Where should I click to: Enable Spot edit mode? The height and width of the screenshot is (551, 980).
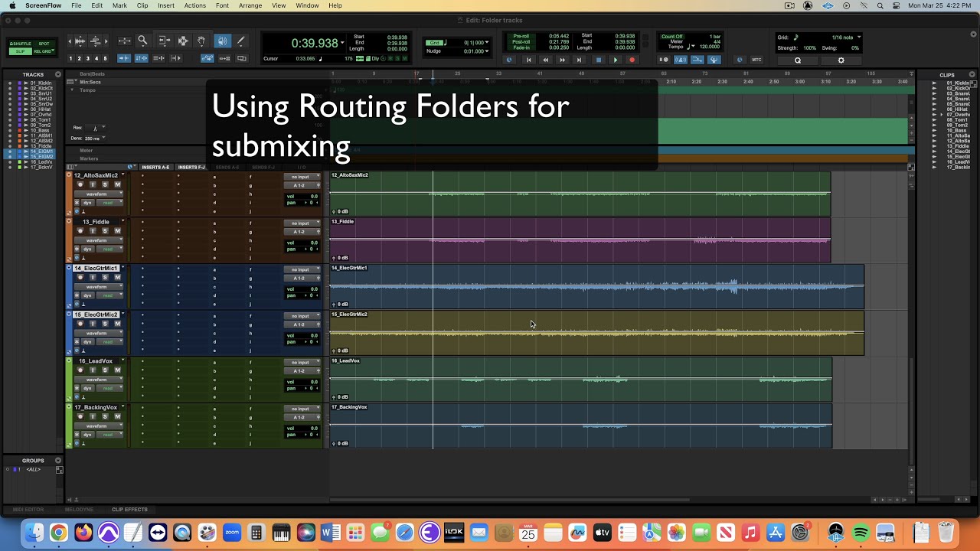click(x=44, y=44)
